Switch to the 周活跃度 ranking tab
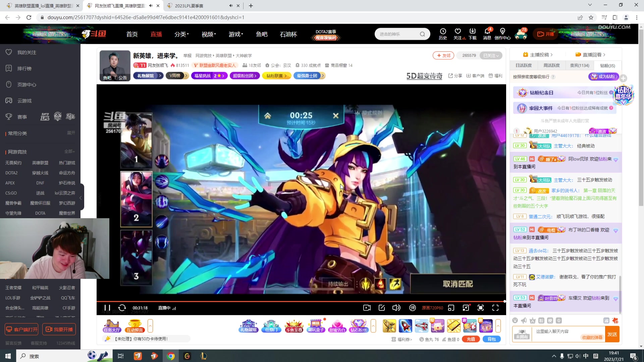Screen dimensions: 644x362 click(551, 65)
